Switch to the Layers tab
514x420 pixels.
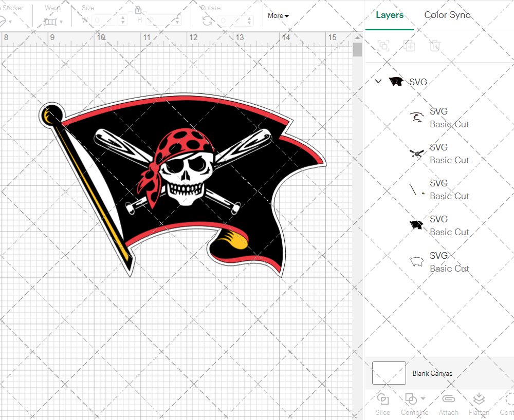pyautogui.click(x=389, y=15)
